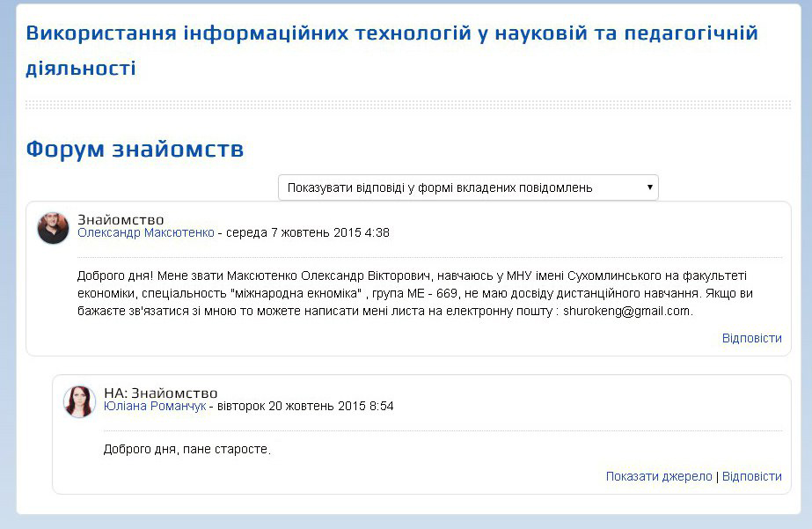Click Відповісти under Олександр's post
This screenshot has width=812, height=529.
pos(752,338)
